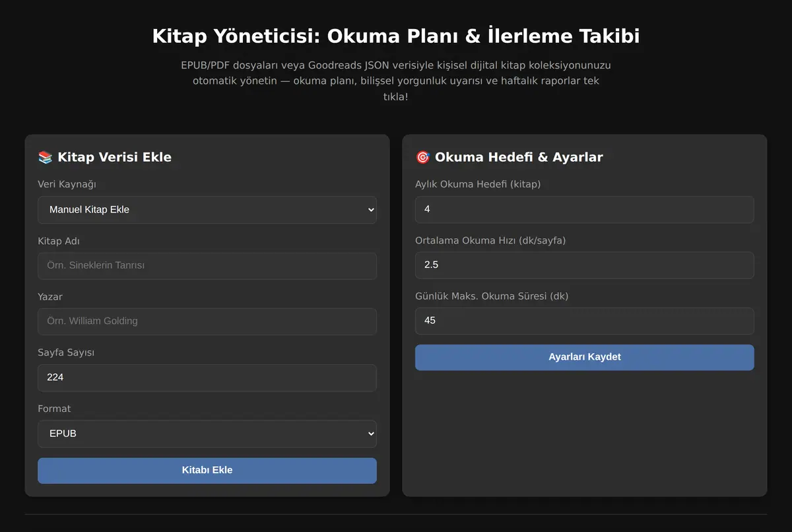Select the Sayfa Sayısı field showing 224

coord(207,378)
